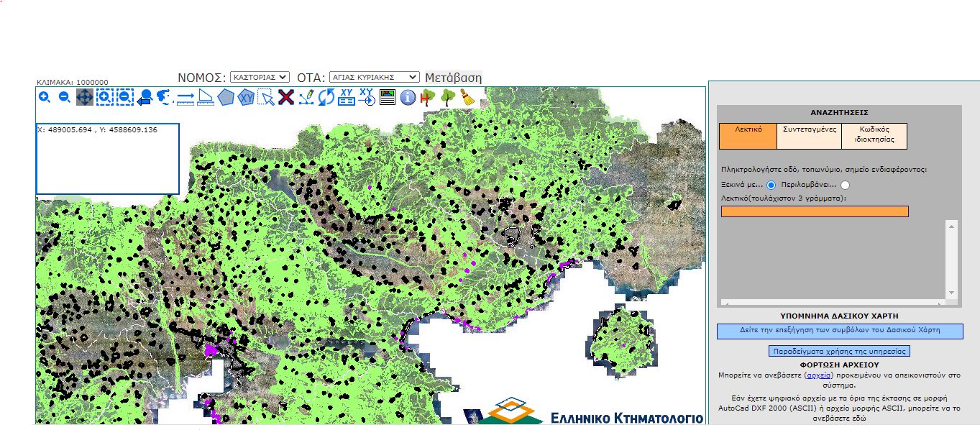Click the zoom in magnifier icon

click(x=45, y=97)
